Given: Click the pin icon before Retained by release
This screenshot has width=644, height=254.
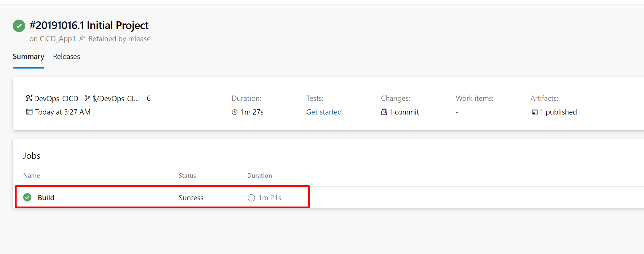Looking at the screenshot, I should click(82, 39).
